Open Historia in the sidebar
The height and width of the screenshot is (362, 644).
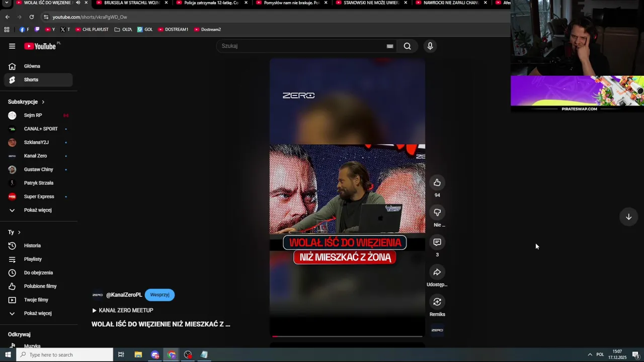point(38,246)
